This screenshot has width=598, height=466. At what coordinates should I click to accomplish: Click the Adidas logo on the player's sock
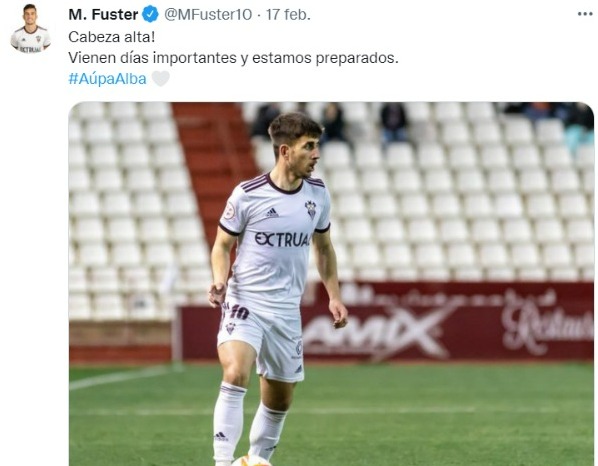point(220,436)
